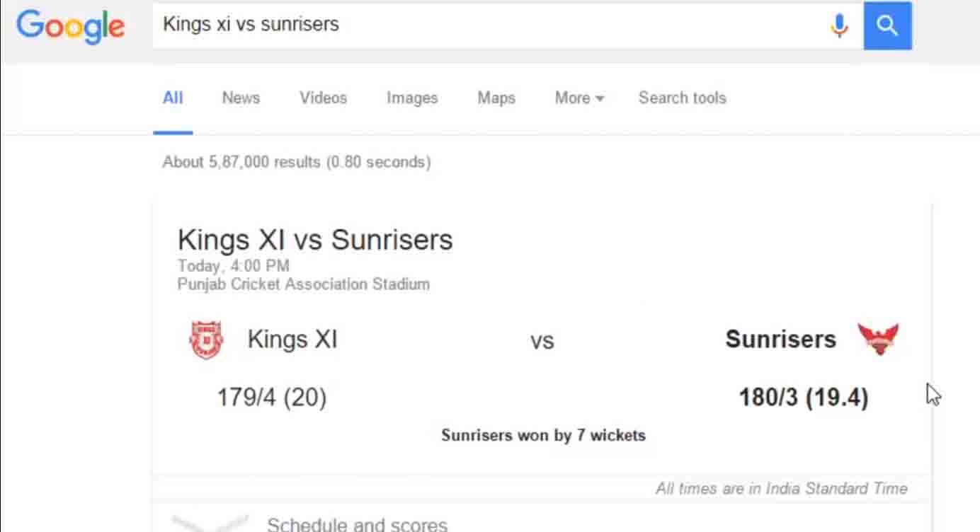Click the Kings XI team logo
This screenshot has width=980, height=532.
point(206,340)
